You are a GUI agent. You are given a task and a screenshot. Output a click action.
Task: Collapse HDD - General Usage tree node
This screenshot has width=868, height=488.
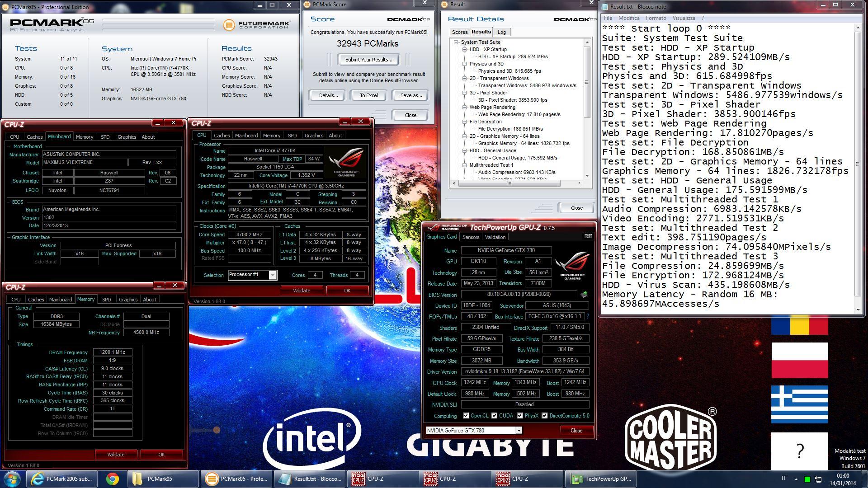pyautogui.click(x=464, y=150)
